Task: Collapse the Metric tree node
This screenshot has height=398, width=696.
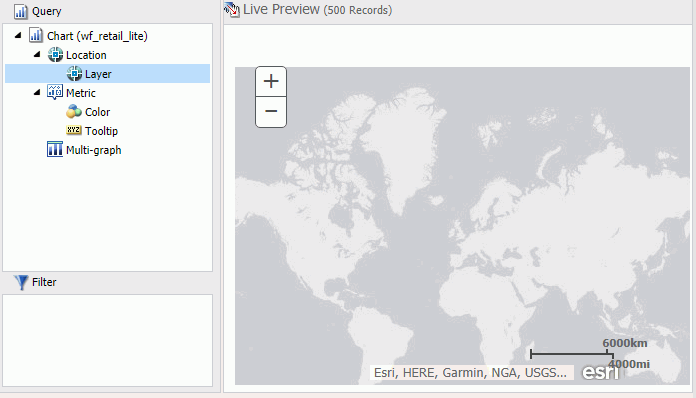Action: pos(37,92)
